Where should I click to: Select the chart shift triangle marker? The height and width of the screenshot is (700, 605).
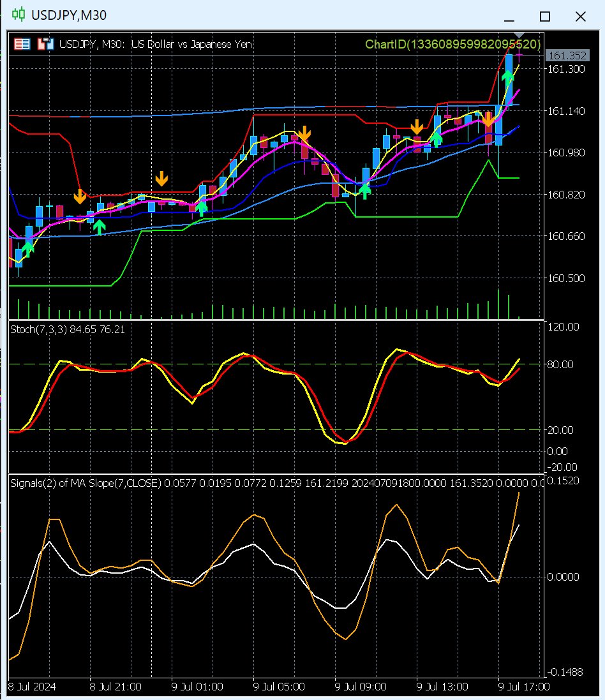click(518, 35)
